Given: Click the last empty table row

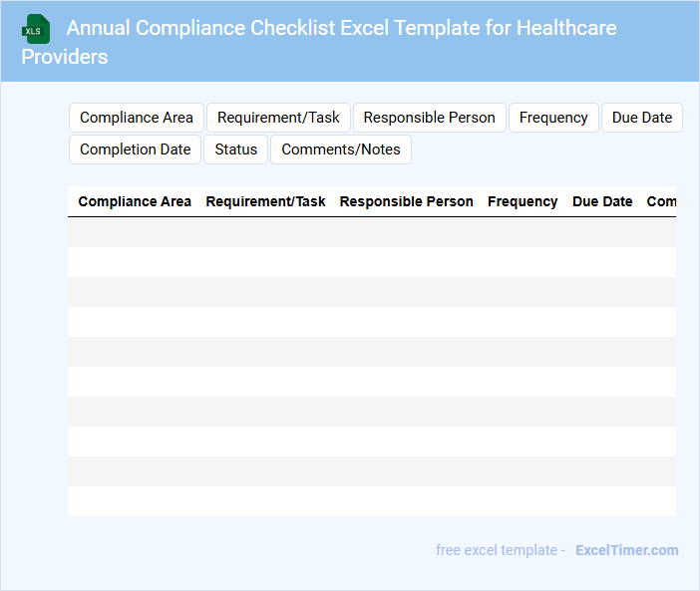Looking at the screenshot, I should coord(372,501).
